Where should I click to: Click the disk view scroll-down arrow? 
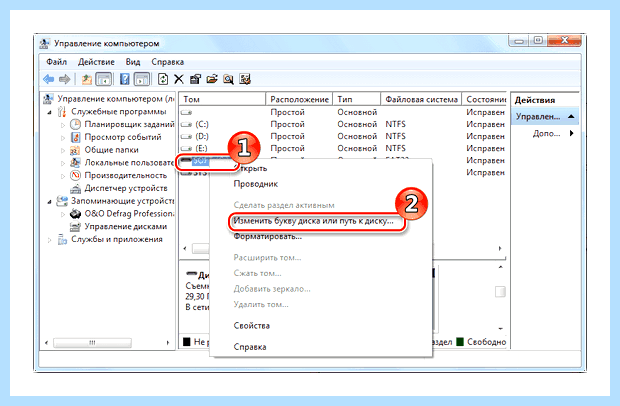tap(501, 329)
